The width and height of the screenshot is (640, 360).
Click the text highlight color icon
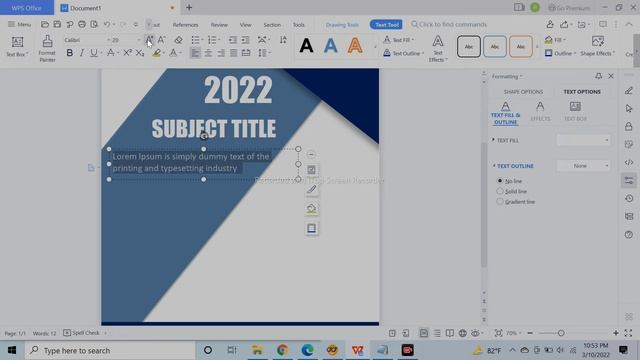click(x=156, y=53)
